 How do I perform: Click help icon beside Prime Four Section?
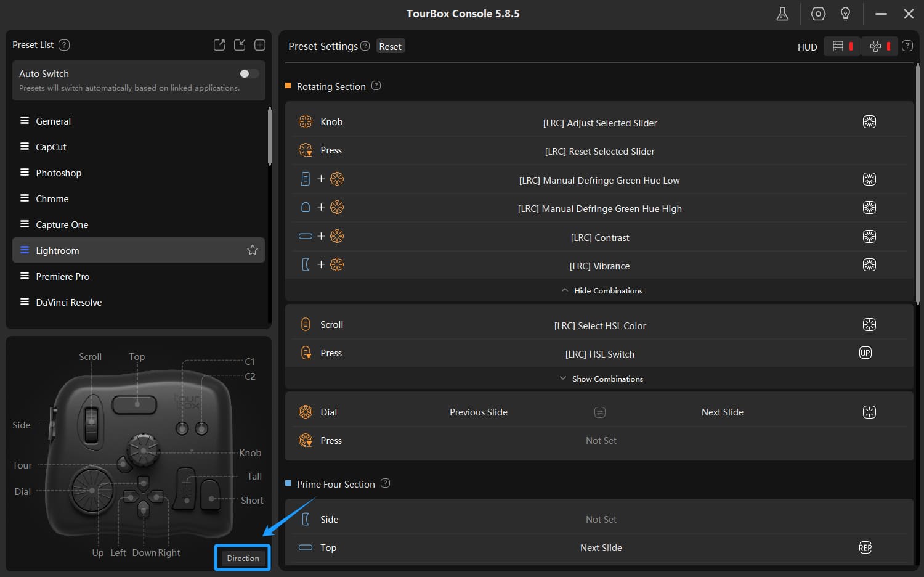[385, 483]
